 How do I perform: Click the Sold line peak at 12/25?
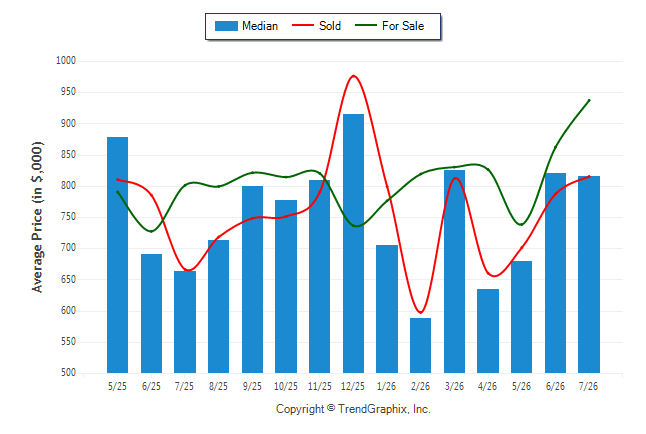pos(353,76)
